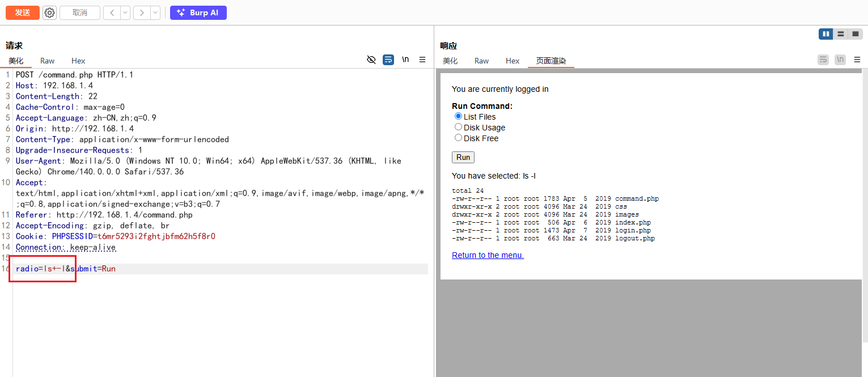This screenshot has width=868, height=377.
Task: Choose the Disk Free radio option
Action: coord(458,138)
